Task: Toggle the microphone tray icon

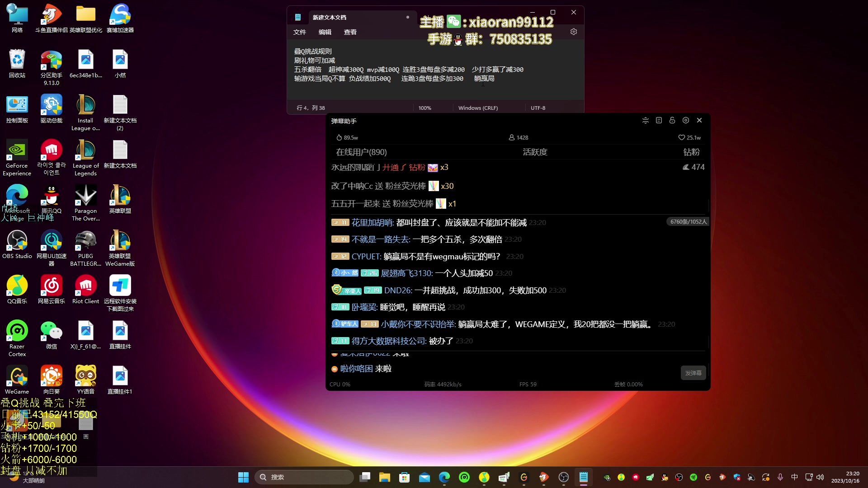Action: pyautogui.click(x=780, y=477)
